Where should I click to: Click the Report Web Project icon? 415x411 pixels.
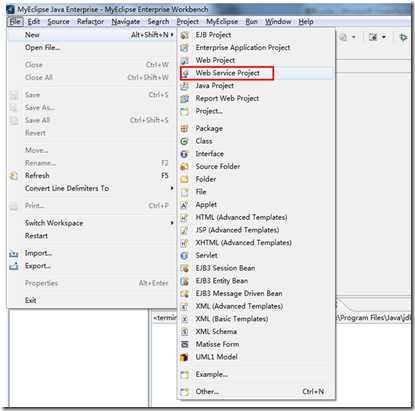coord(184,99)
